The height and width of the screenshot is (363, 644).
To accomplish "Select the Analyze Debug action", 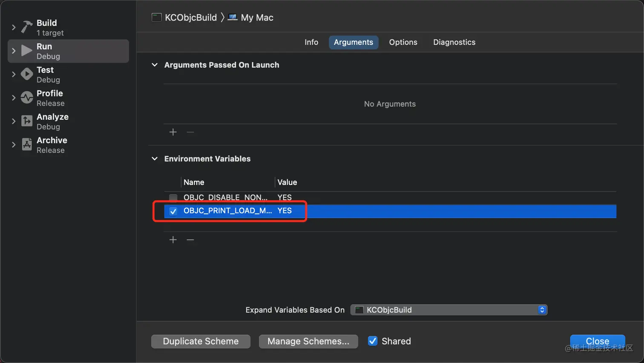I will pos(68,121).
